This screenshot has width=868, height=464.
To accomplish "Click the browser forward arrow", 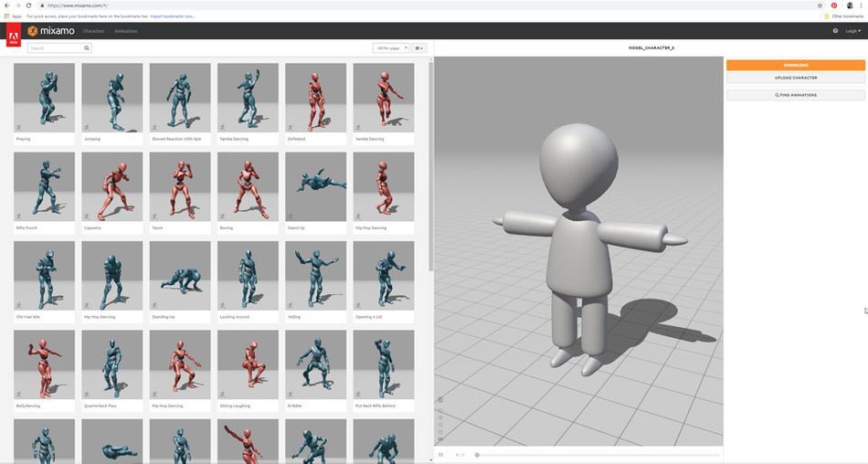I will pyautogui.click(x=17, y=5).
